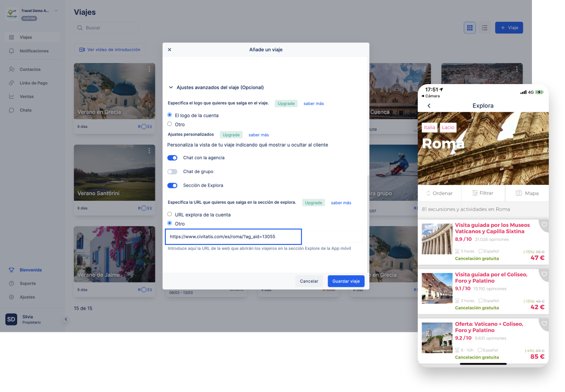565x392 pixels.
Task: Tap Italia tag on Roma banner
Action: [429, 127]
